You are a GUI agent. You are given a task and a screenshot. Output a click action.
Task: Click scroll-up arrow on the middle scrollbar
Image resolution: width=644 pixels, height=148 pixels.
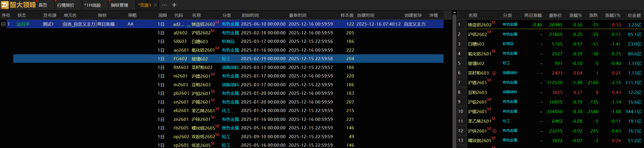pyautogui.click(x=454, y=13)
